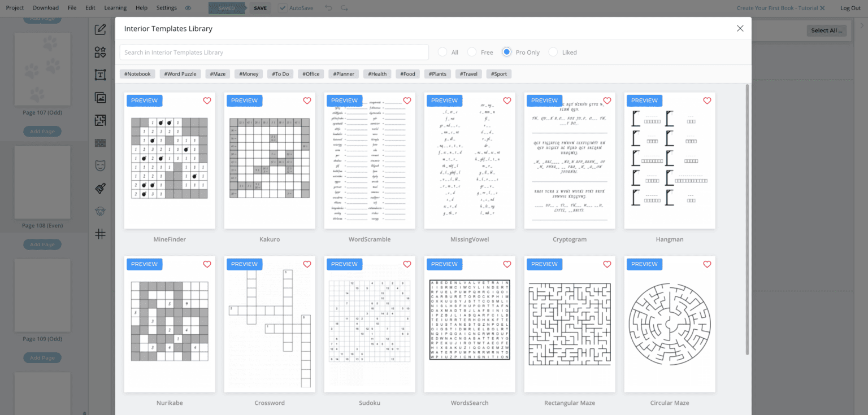Click PREVIEW on the Sudoku template
The width and height of the screenshot is (868, 415).
click(344, 264)
